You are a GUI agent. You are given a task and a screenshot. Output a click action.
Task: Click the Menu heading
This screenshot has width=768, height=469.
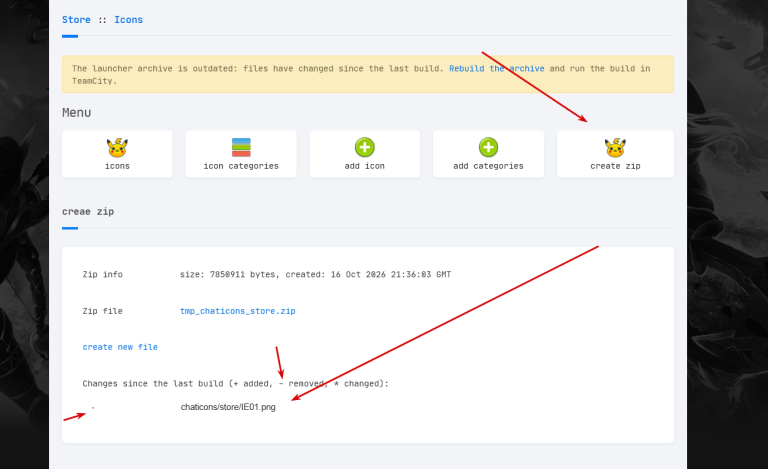click(76, 113)
